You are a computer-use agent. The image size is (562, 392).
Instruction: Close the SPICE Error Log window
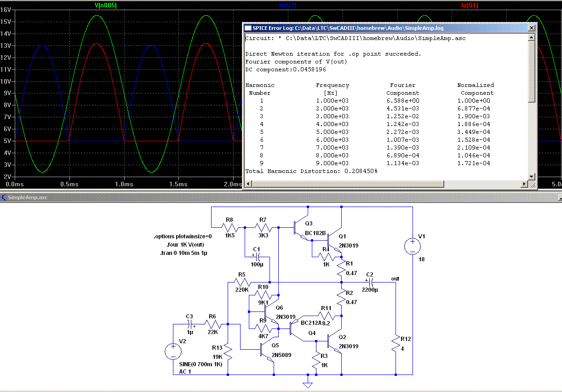click(x=532, y=28)
